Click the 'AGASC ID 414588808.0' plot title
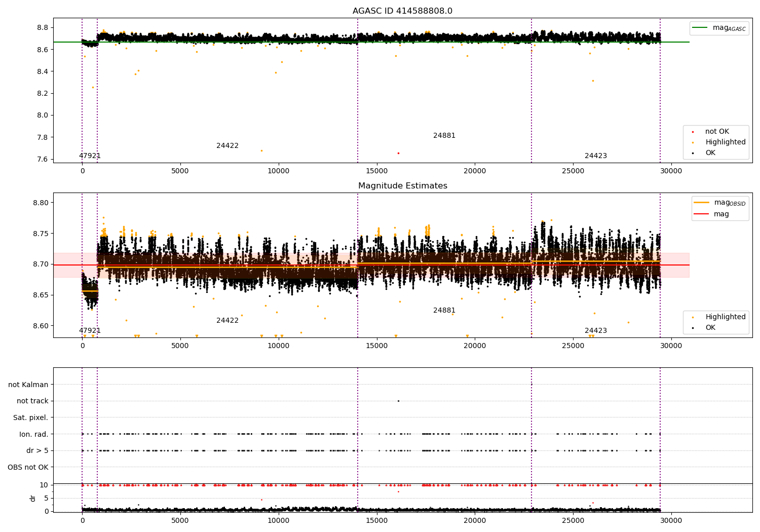The height and width of the screenshot is (532, 760). click(402, 11)
